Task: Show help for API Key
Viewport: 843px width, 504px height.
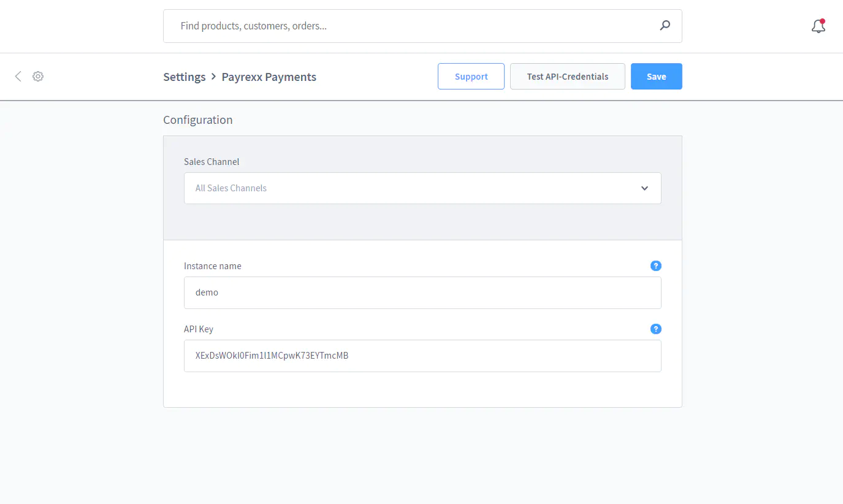Action: point(655,329)
